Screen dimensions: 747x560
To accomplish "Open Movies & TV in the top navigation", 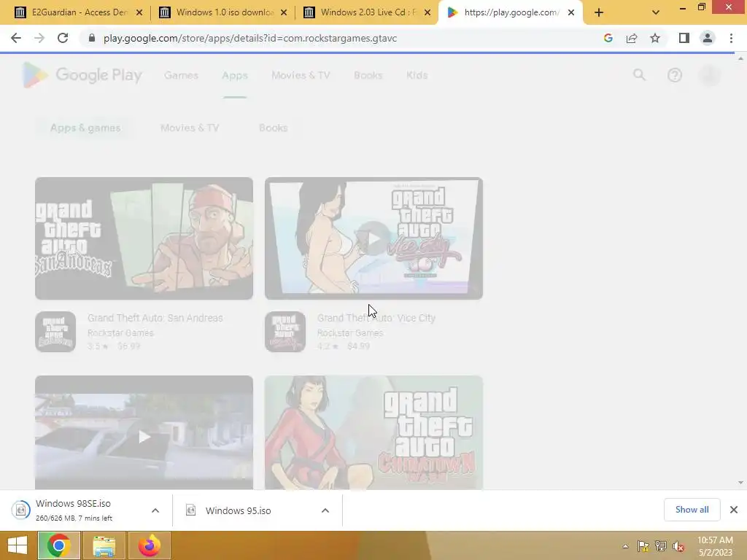I will click(301, 75).
